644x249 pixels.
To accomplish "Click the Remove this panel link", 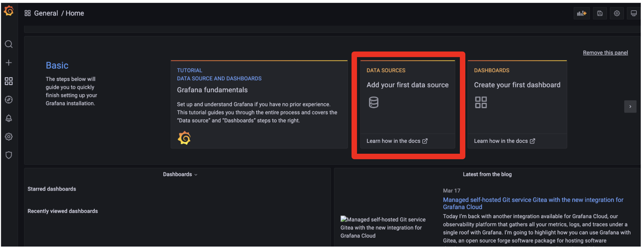I will (605, 53).
